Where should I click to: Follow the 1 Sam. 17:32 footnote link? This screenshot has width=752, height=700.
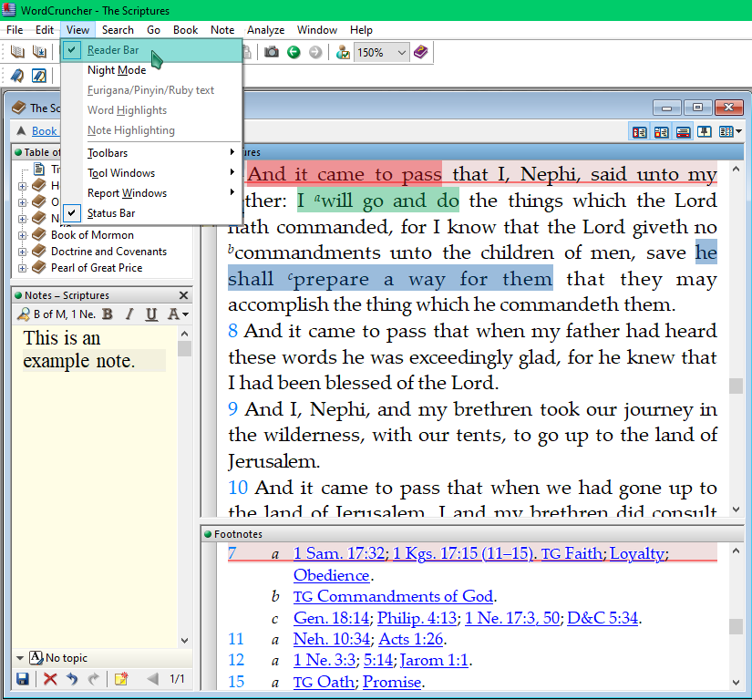click(x=338, y=553)
